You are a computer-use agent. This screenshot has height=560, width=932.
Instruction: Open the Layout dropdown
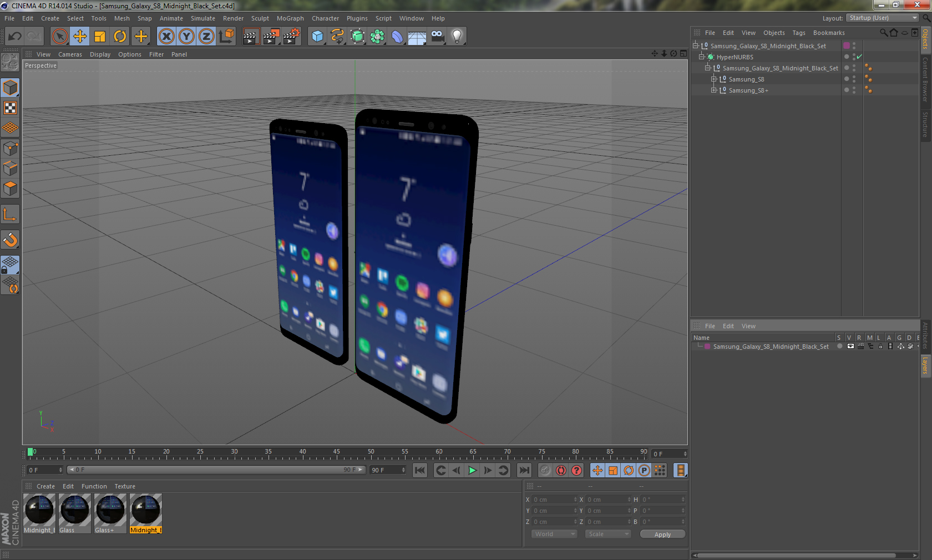coord(883,18)
